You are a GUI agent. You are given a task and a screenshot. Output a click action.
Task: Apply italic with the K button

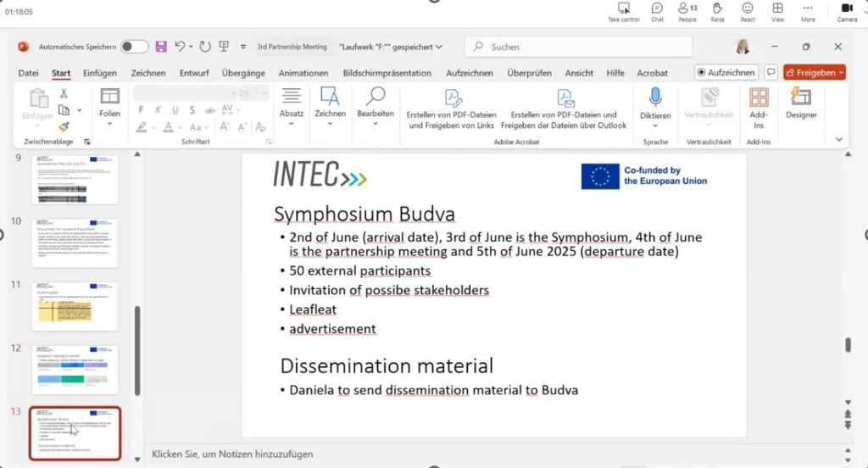(x=158, y=109)
